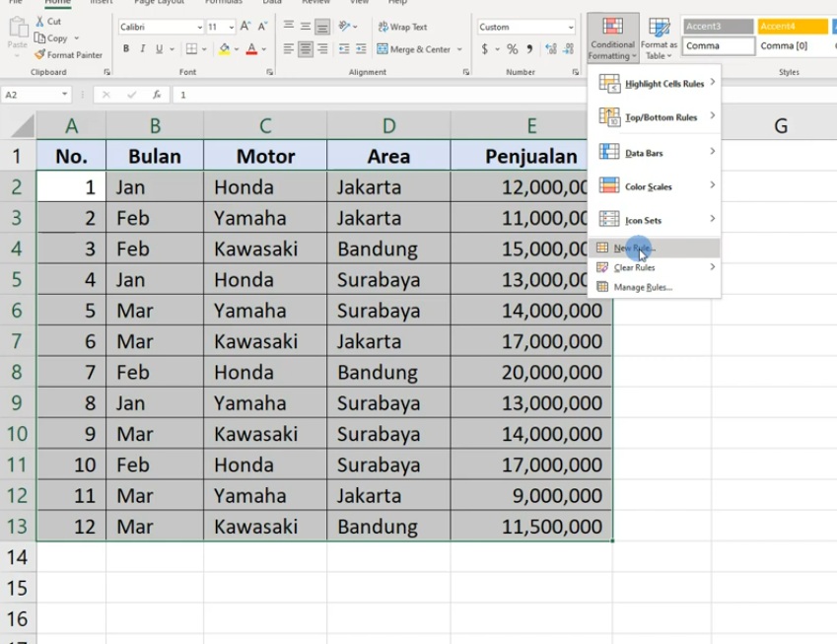Decrease indent
Viewport: 837px width, 644px height.
tap(344, 49)
